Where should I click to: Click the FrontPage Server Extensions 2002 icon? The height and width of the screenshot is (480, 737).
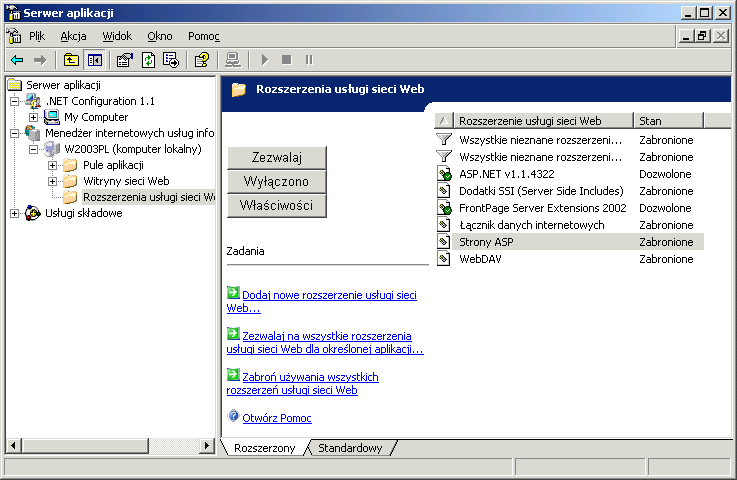click(444, 208)
